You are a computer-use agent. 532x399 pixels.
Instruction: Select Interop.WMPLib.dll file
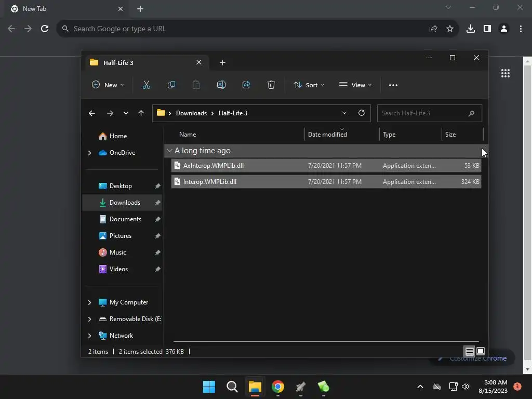tap(326, 182)
